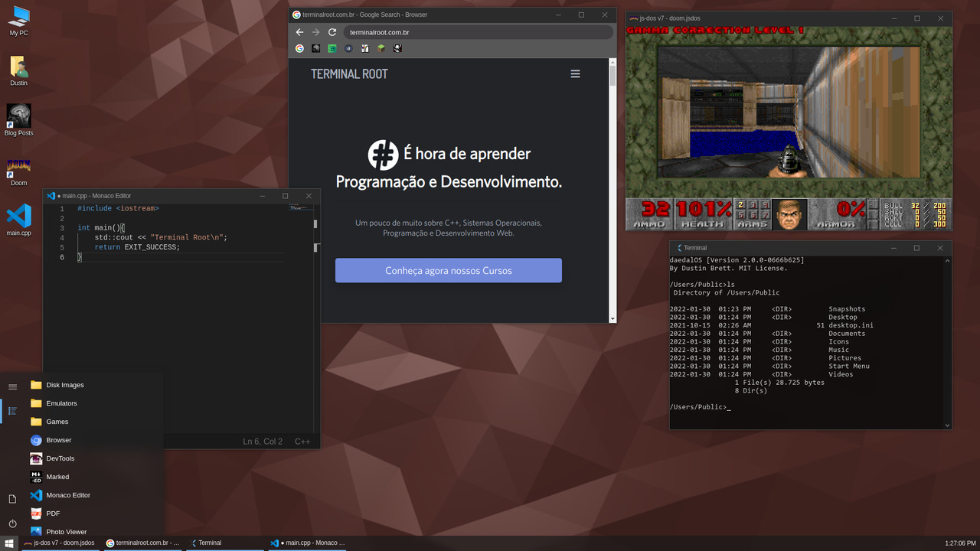Screen dimensions: 980x551
Task: Open Photo Viewer from Start menu
Action: 94,531
